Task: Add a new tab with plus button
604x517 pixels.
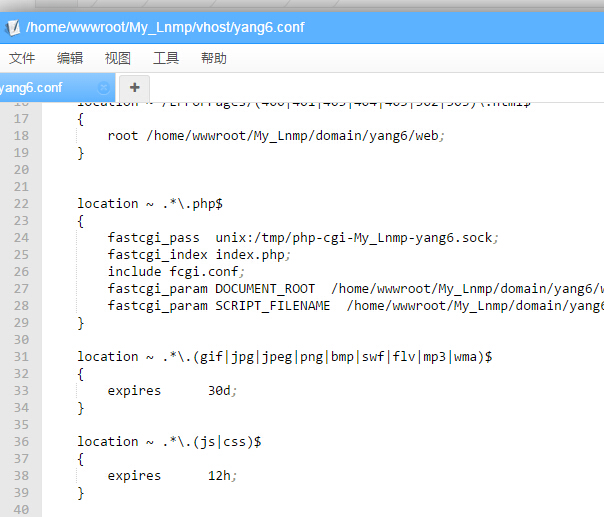Action: tap(134, 87)
